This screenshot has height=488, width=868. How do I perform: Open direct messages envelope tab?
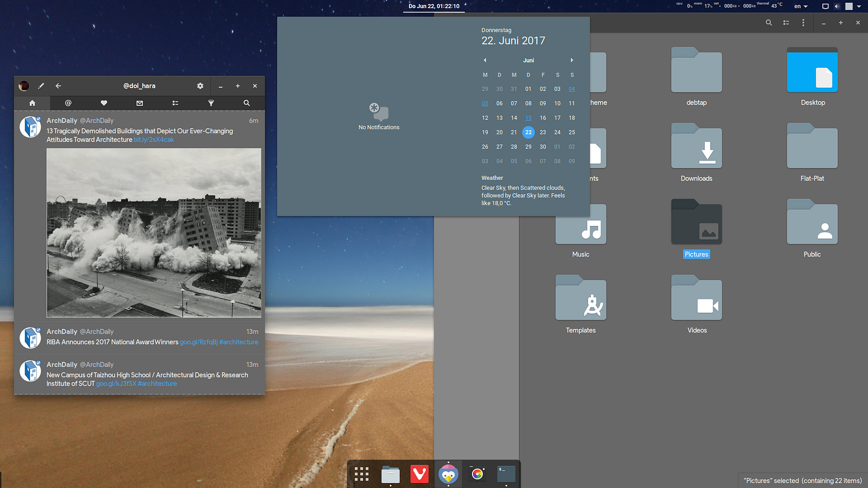click(x=139, y=103)
